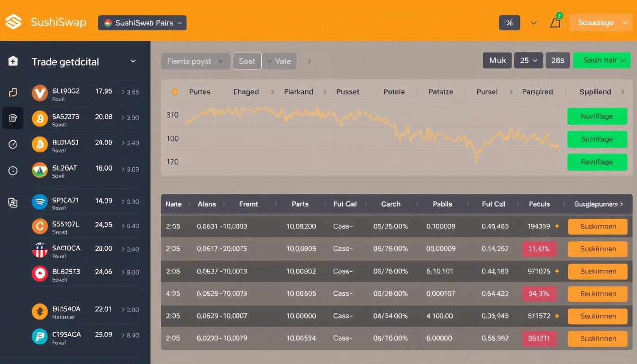Click the Suskimnen button on the first row

click(x=597, y=227)
